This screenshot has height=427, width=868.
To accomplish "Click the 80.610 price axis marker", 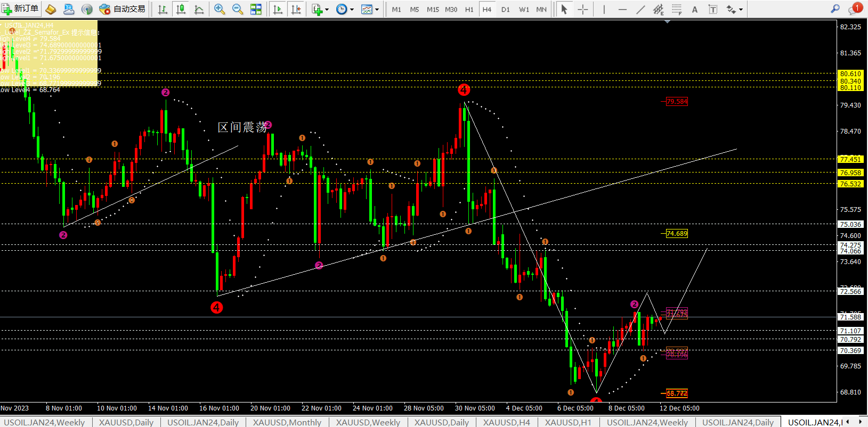I will coord(850,74).
